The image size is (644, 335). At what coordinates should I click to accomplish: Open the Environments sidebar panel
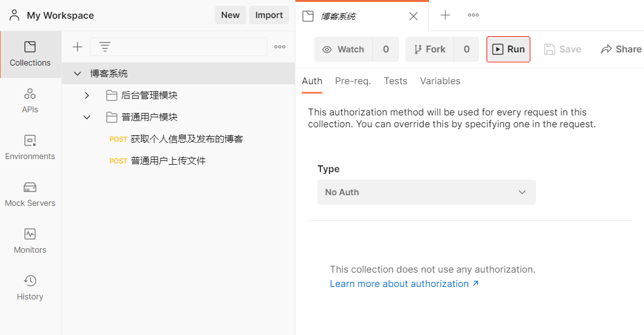(30, 148)
